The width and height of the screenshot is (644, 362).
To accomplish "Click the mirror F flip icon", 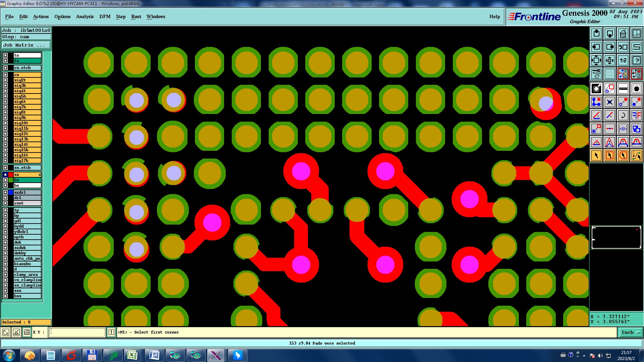I will [636, 115].
